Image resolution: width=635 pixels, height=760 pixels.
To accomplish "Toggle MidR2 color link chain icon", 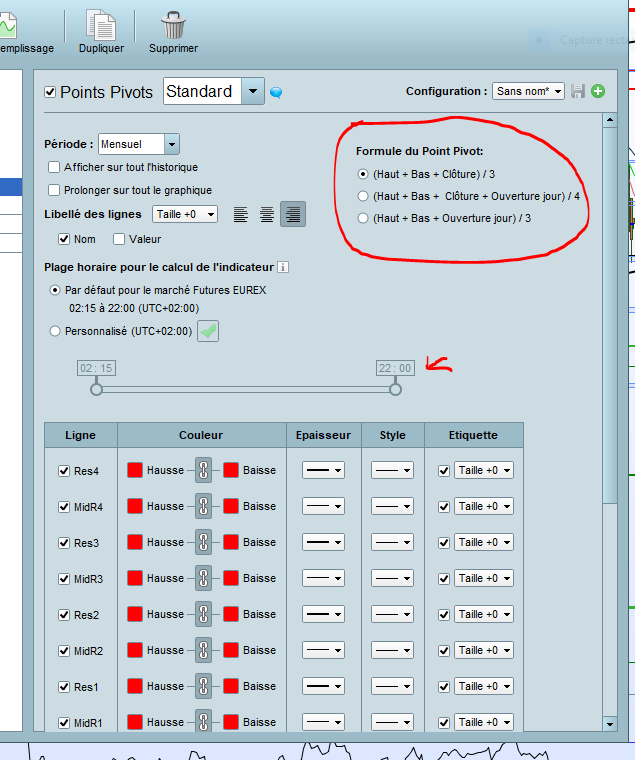I will (204, 650).
